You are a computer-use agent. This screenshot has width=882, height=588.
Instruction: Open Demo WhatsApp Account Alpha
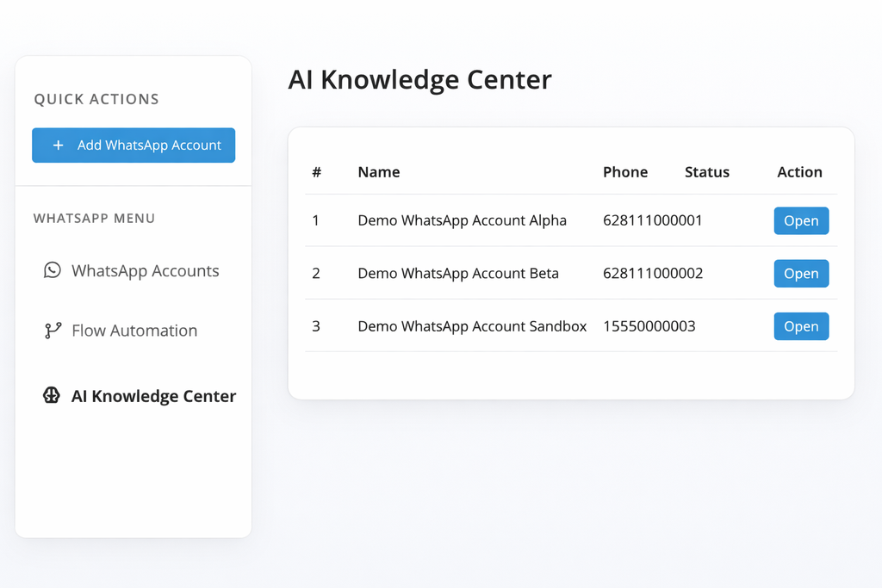[801, 220]
